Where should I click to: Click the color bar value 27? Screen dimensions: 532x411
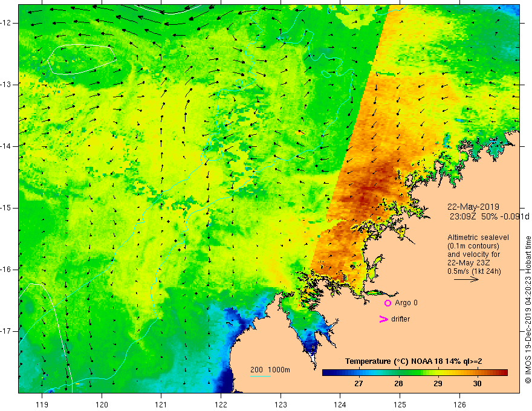click(x=358, y=384)
